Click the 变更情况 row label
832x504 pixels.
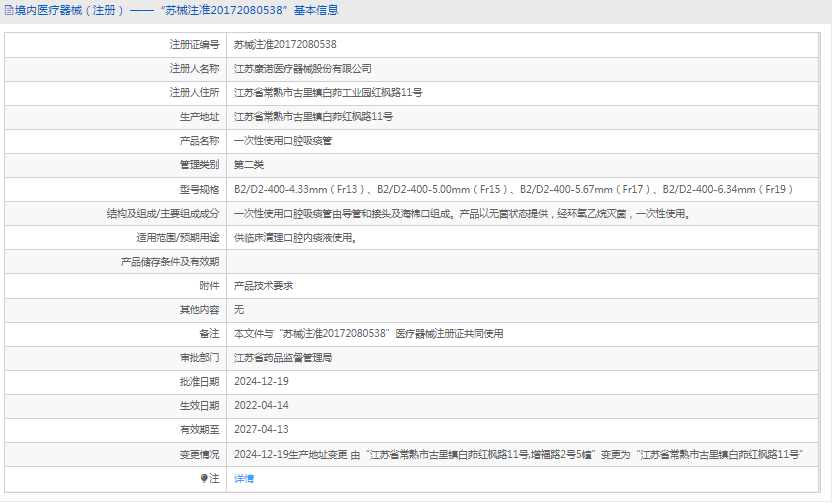point(200,455)
